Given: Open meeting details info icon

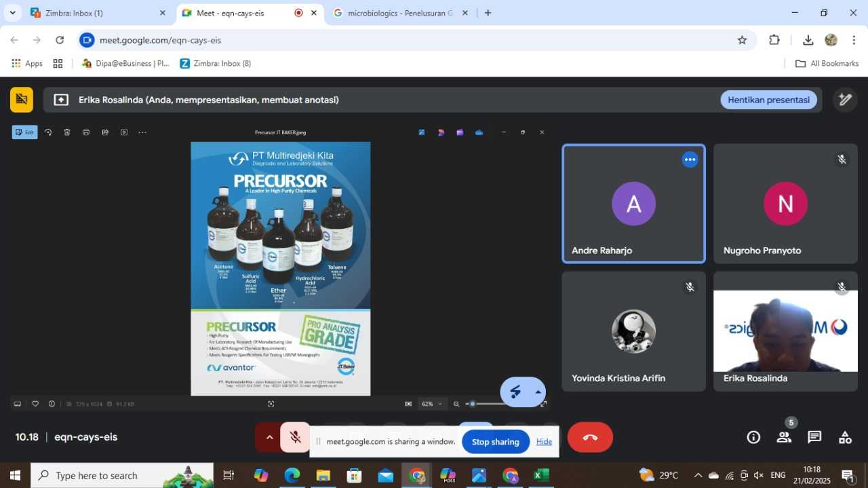Looking at the screenshot, I should (753, 437).
